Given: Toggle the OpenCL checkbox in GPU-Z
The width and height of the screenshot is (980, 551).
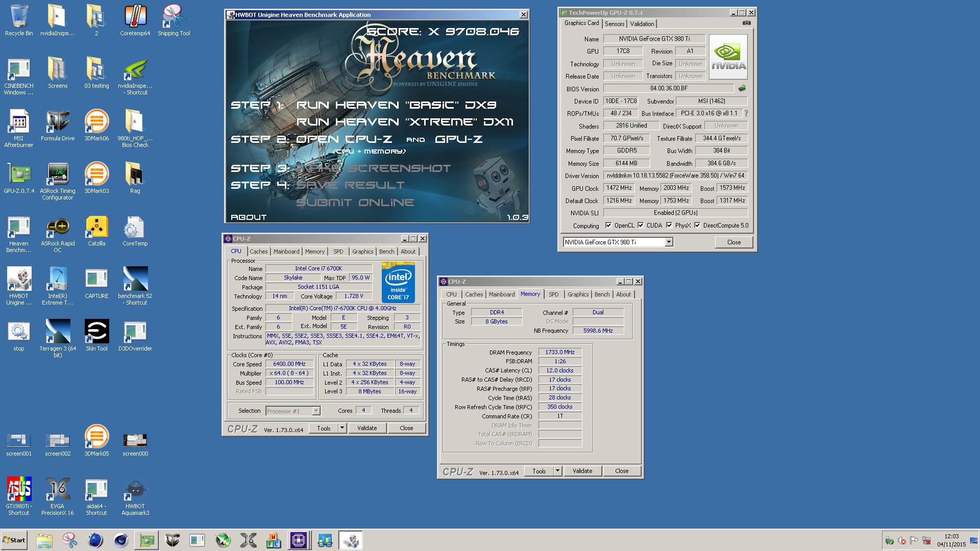Looking at the screenshot, I should (608, 225).
